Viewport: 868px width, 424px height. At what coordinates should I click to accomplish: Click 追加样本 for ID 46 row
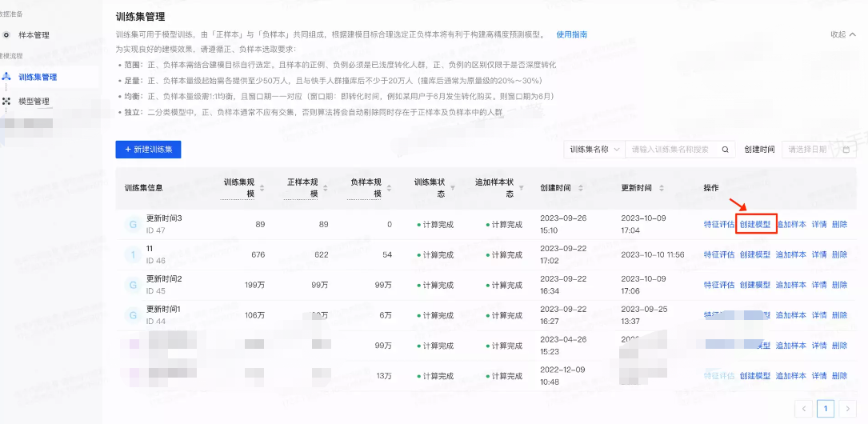791,254
